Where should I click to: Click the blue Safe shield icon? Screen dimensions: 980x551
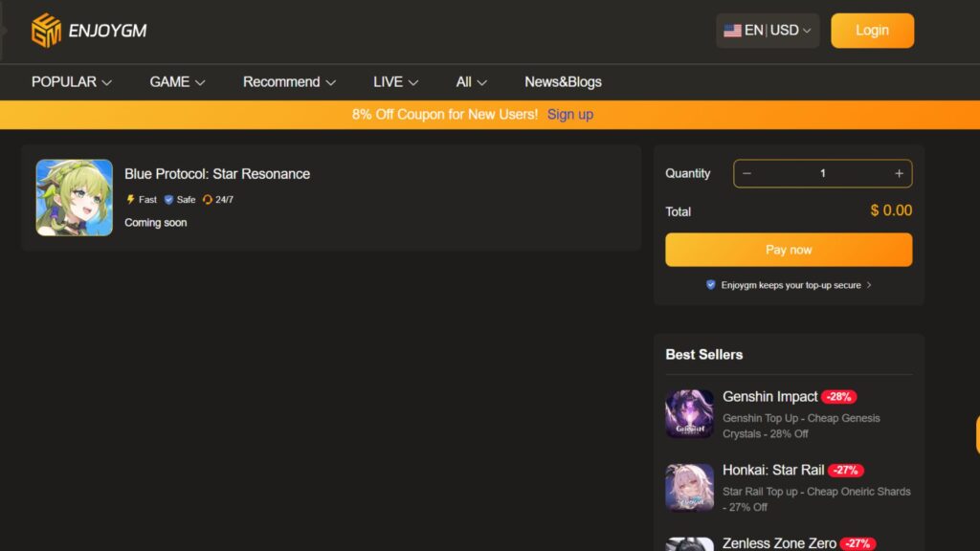[x=168, y=200]
